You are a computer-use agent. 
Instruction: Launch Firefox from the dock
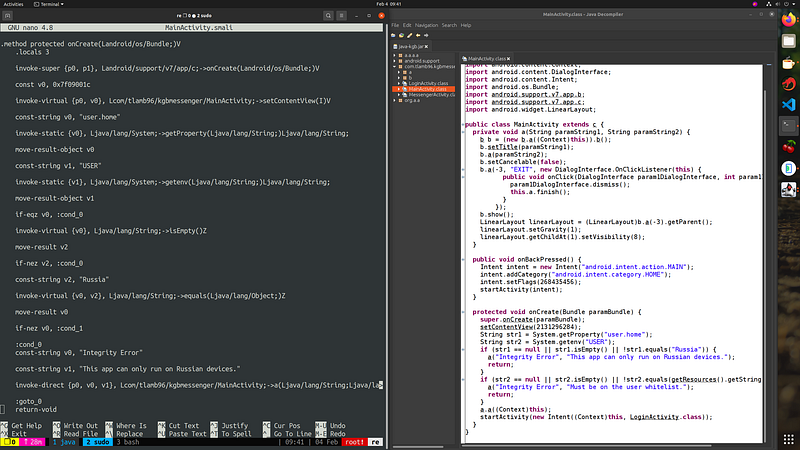[x=789, y=20]
